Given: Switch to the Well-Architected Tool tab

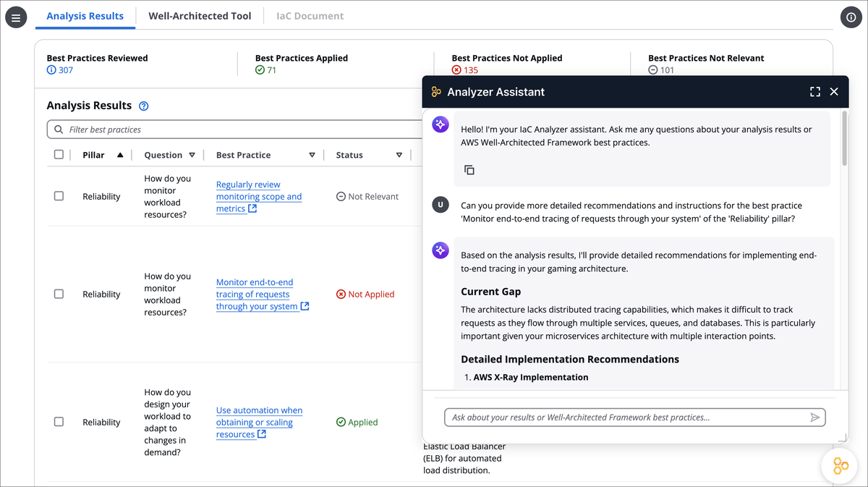Looking at the screenshot, I should [x=200, y=16].
